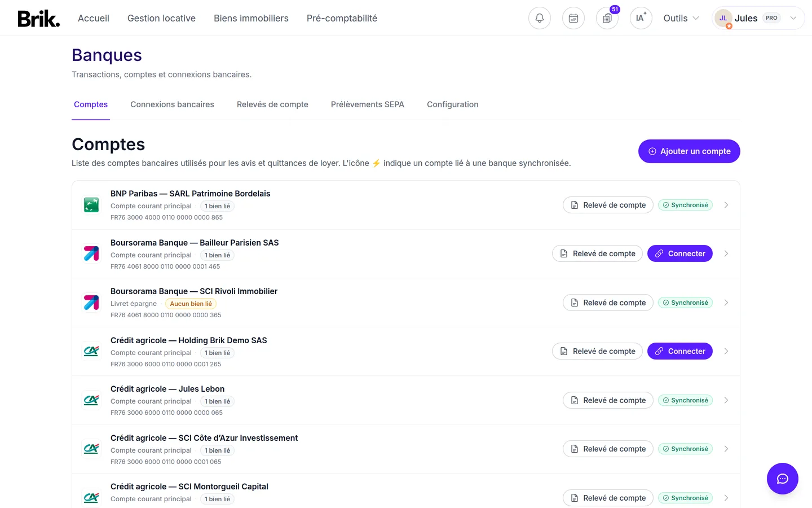This screenshot has width=812, height=508.
Task: Open Relevé de compte for Bailleur Parisien SAS
Action: 597,253
